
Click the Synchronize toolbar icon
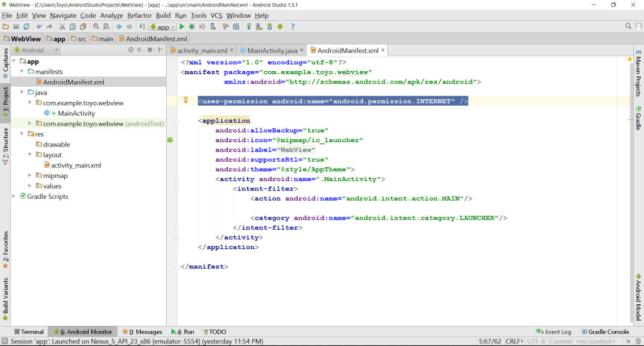pos(26,26)
